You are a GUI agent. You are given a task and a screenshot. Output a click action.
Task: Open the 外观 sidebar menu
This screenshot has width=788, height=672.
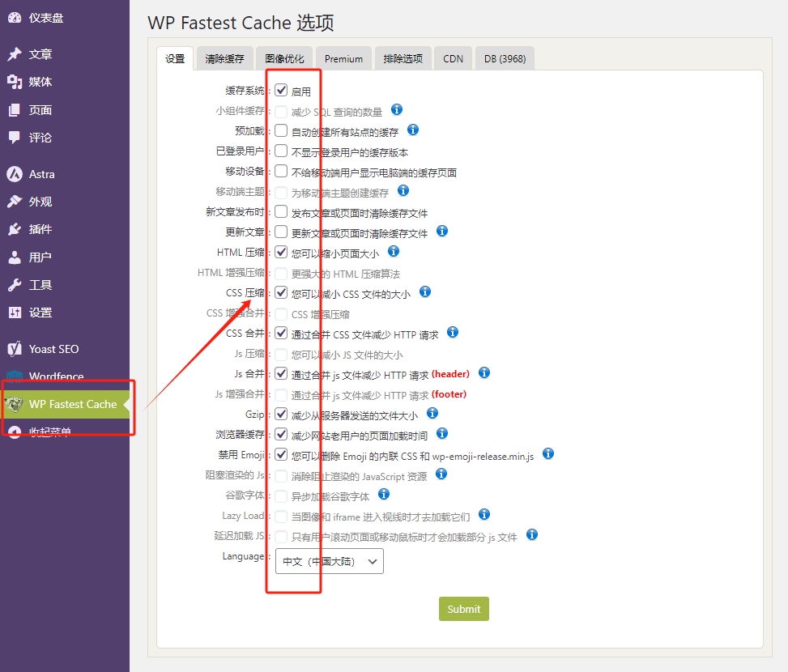pyautogui.click(x=65, y=202)
